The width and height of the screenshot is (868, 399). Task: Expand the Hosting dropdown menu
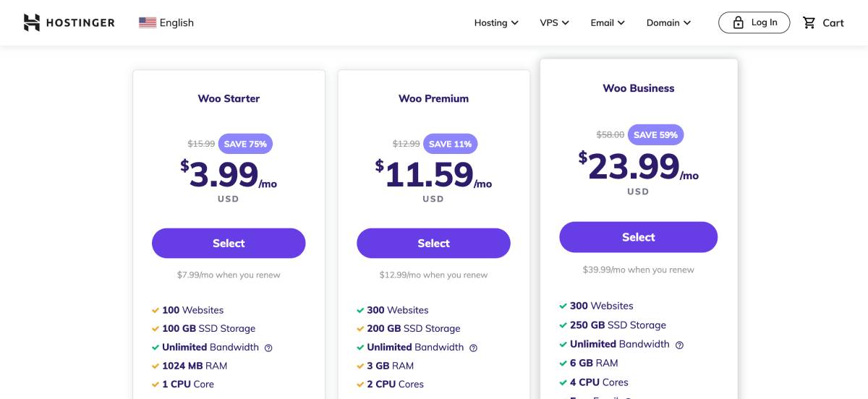click(x=496, y=22)
